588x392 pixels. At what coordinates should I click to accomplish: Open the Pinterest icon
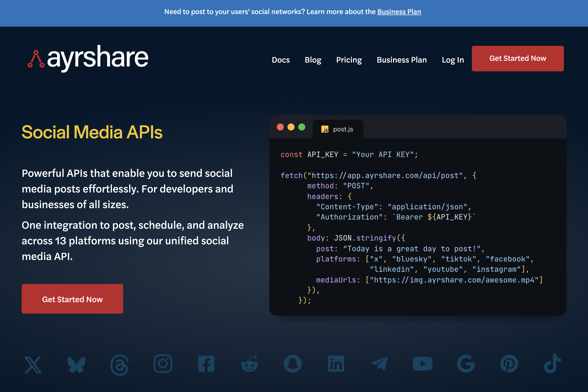point(509,364)
